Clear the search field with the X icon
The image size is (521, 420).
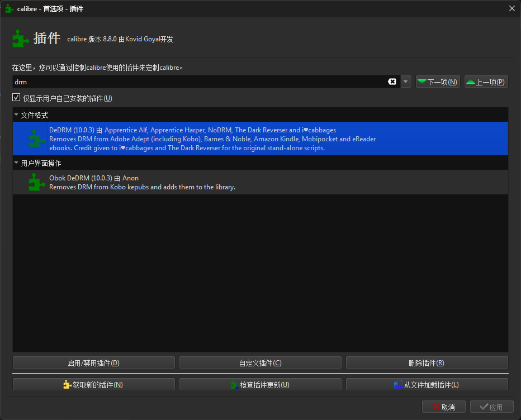click(392, 82)
